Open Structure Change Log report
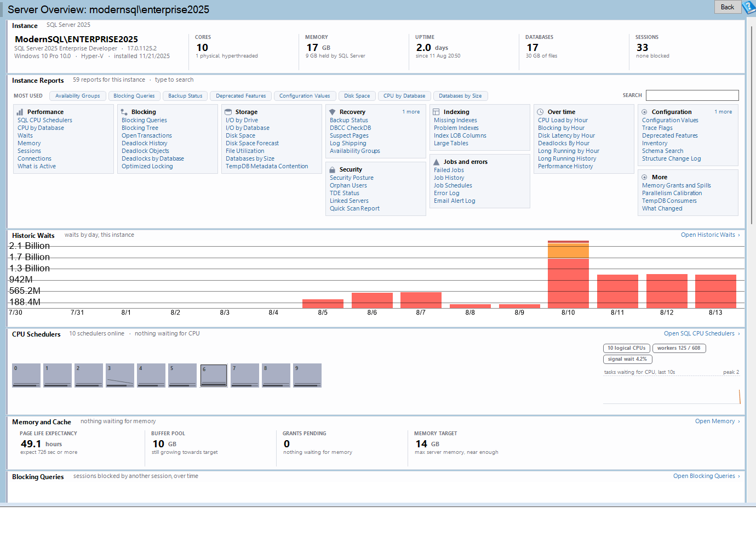This screenshot has width=756, height=535. coord(672,158)
